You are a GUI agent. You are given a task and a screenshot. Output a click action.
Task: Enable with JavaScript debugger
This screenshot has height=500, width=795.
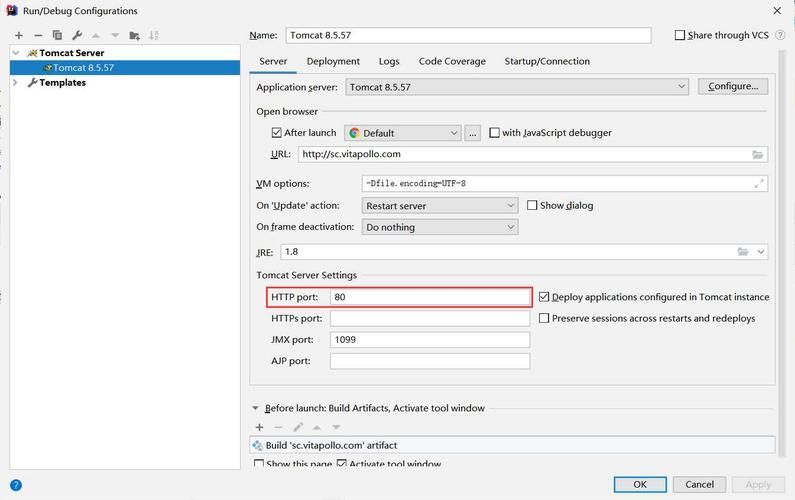click(494, 133)
